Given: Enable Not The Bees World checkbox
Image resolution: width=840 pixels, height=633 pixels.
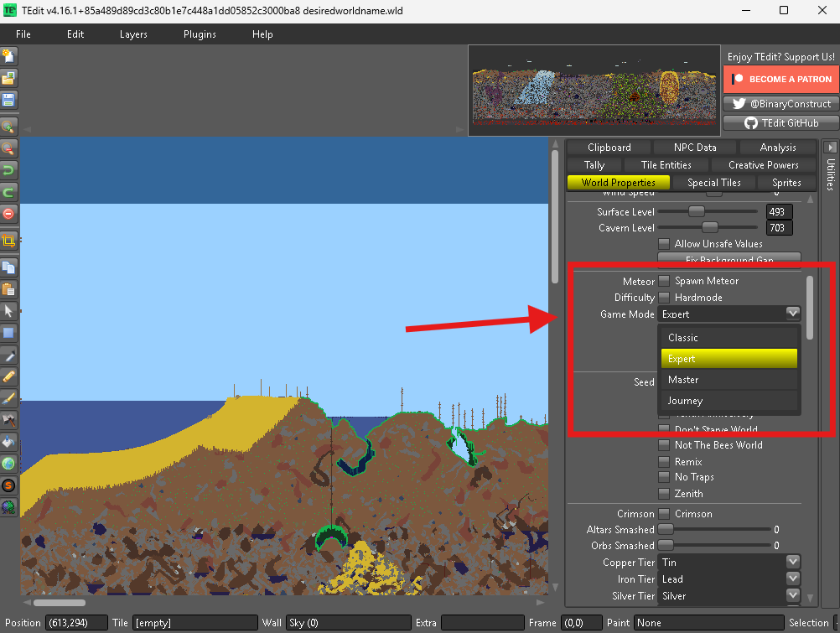Looking at the screenshot, I should click(664, 445).
